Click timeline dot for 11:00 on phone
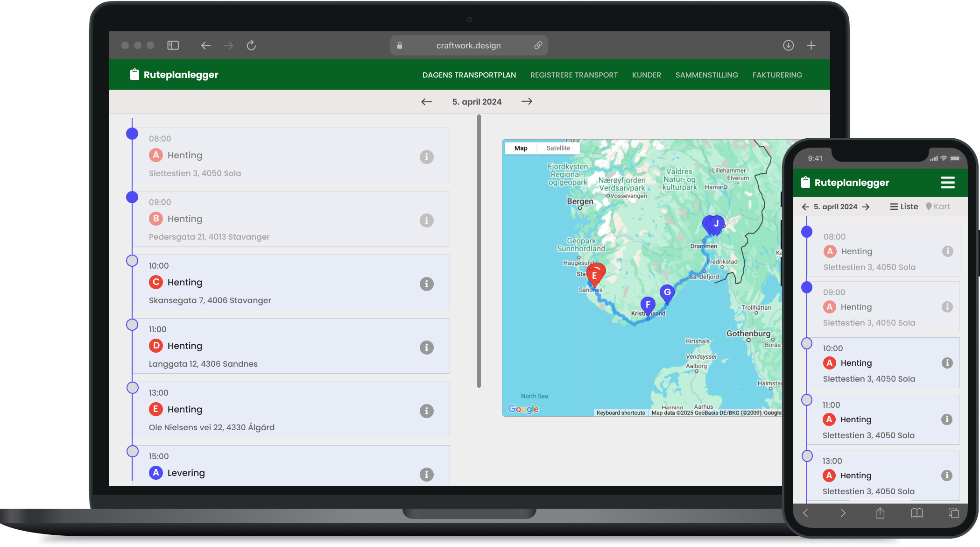This screenshot has height=547, width=980. pos(807,399)
